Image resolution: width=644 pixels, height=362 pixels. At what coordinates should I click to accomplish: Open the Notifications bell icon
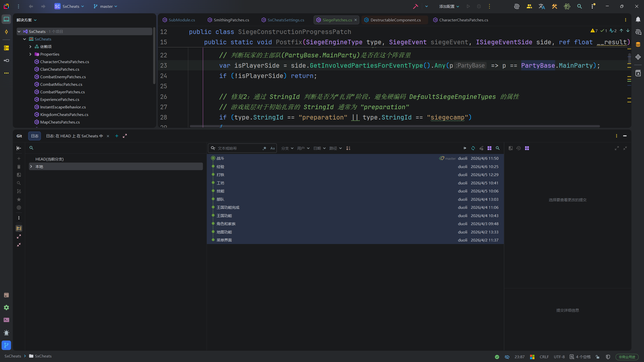pyautogui.click(x=638, y=20)
